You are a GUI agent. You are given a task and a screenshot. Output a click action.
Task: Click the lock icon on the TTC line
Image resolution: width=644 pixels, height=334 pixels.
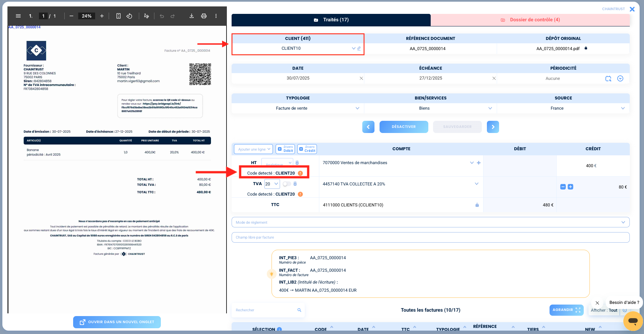pos(477,205)
